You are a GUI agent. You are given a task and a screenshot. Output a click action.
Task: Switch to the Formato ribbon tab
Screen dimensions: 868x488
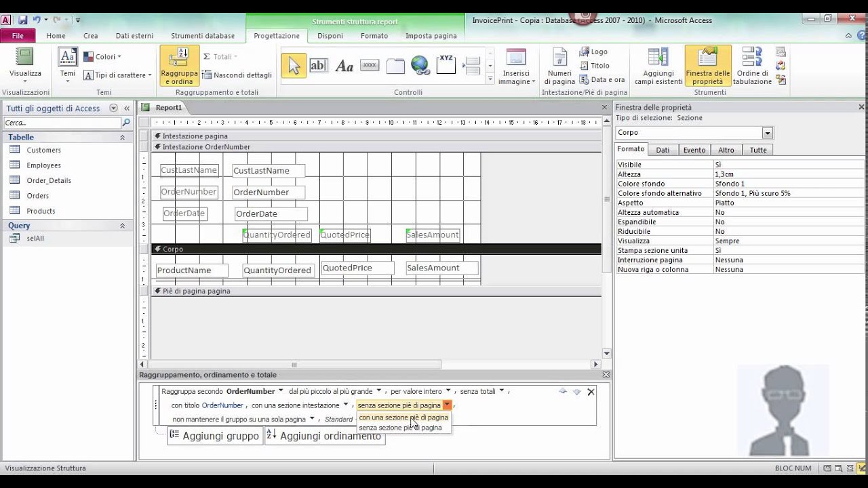pyautogui.click(x=374, y=36)
